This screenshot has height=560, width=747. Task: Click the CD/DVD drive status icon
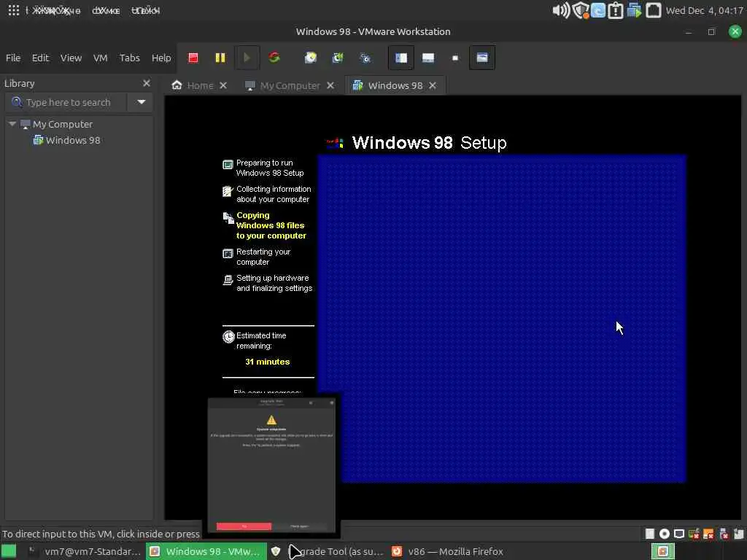click(665, 534)
